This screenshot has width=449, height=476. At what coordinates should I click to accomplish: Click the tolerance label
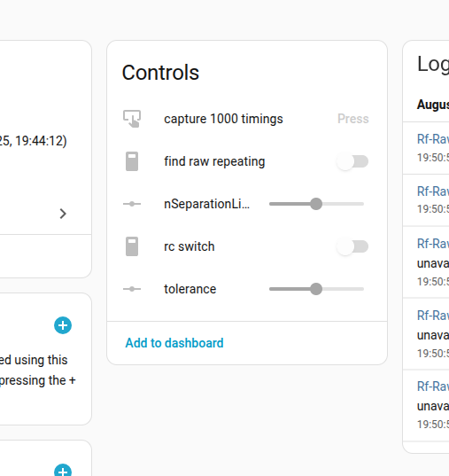(190, 289)
